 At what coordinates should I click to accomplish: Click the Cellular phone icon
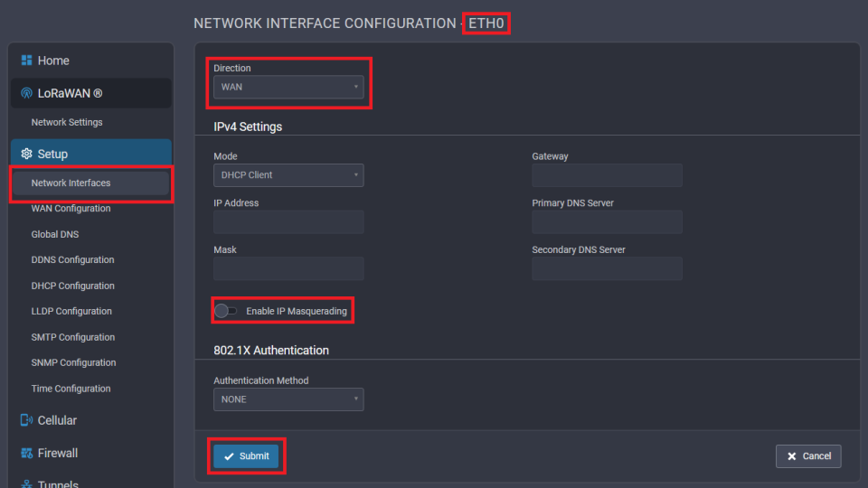click(x=27, y=420)
